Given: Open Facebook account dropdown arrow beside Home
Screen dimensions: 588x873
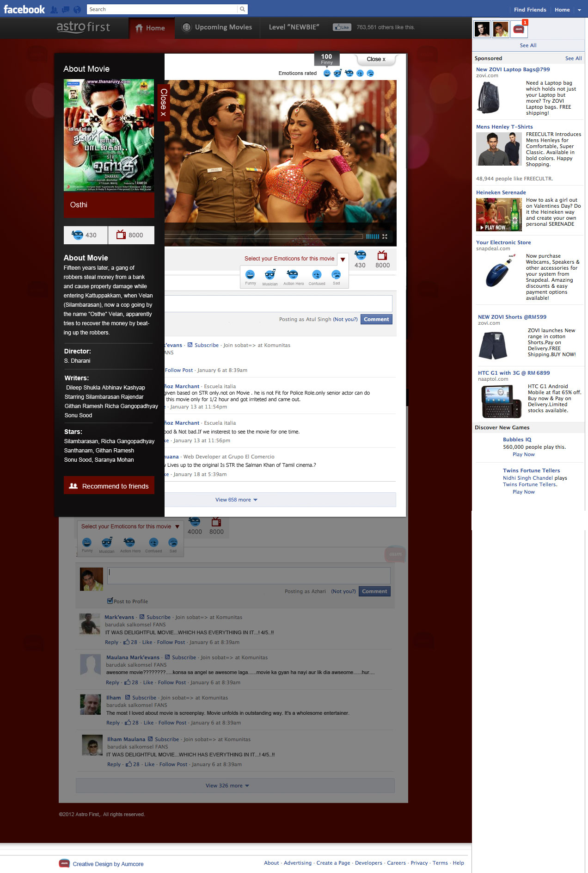Looking at the screenshot, I should [579, 10].
